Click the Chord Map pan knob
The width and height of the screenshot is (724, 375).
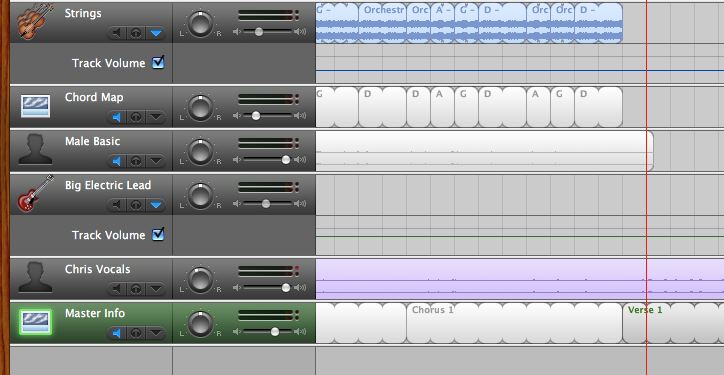pos(200,108)
